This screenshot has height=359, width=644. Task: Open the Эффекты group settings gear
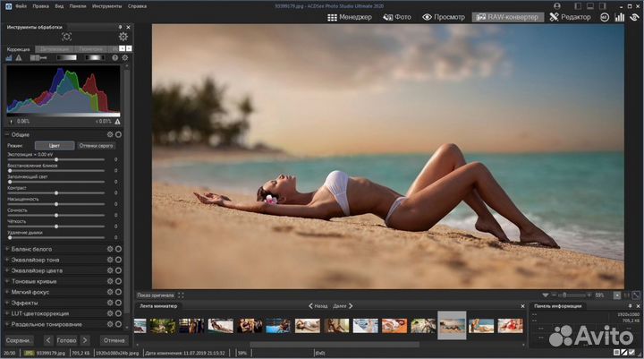point(110,303)
